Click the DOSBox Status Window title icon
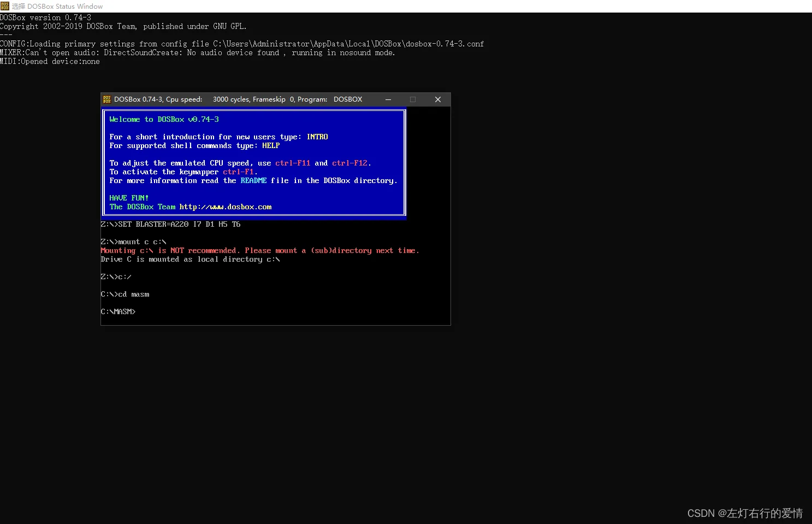Screen dimensions: 812x524 (5, 6)
